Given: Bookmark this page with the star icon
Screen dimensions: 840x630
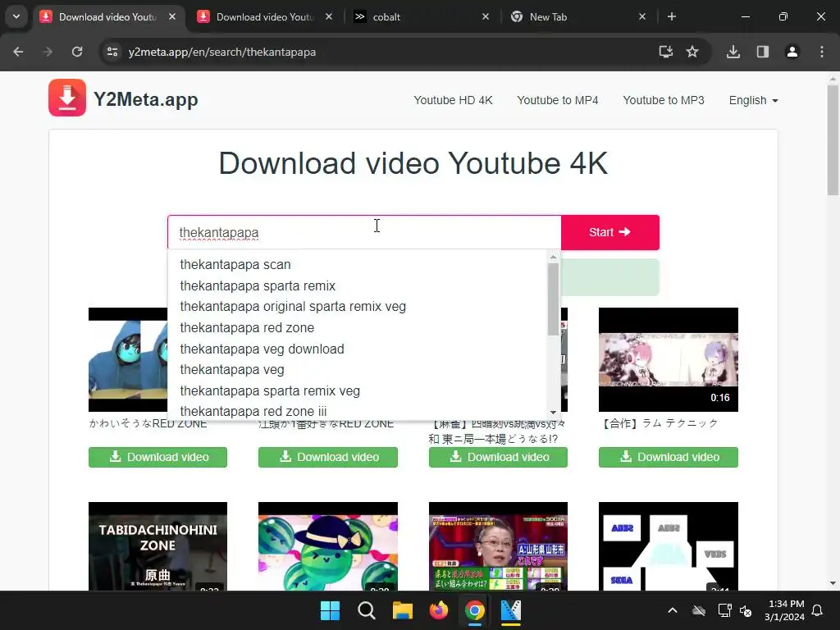Looking at the screenshot, I should click(x=692, y=52).
